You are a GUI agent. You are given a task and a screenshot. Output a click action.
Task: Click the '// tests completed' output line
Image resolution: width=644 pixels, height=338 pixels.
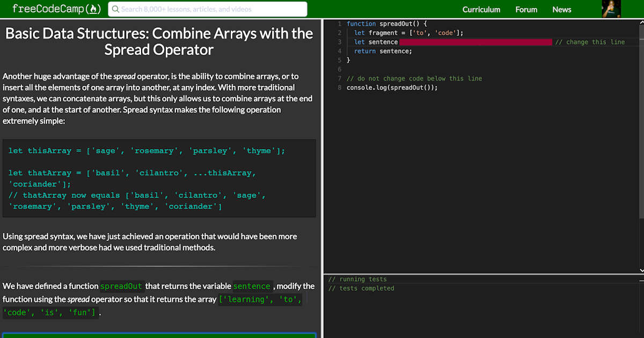pyautogui.click(x=361, y=288)
